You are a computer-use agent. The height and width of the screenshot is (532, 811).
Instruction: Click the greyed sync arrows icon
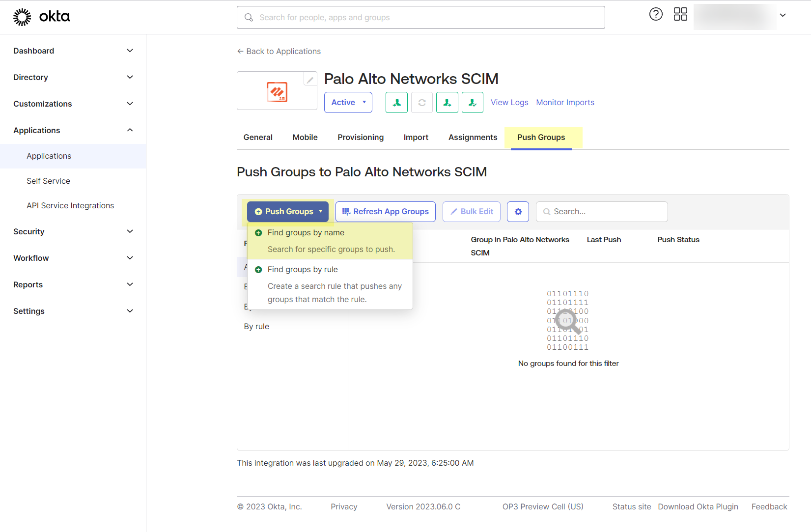tap(422, 103)
